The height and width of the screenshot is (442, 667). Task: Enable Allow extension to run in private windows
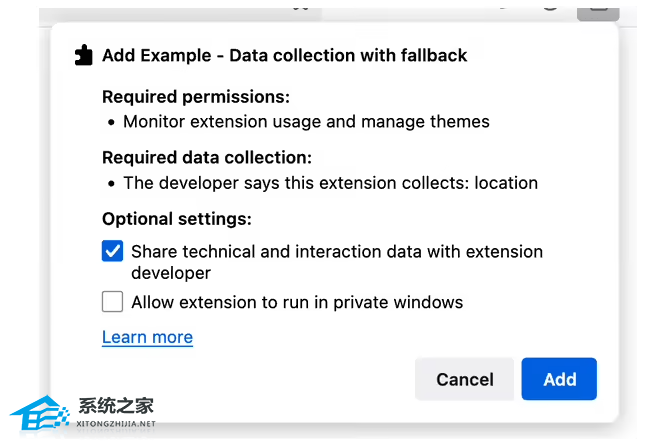click(113, 302)
